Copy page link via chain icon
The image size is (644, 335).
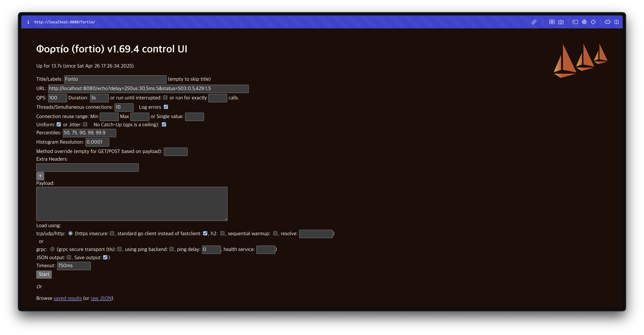point(534,22)
